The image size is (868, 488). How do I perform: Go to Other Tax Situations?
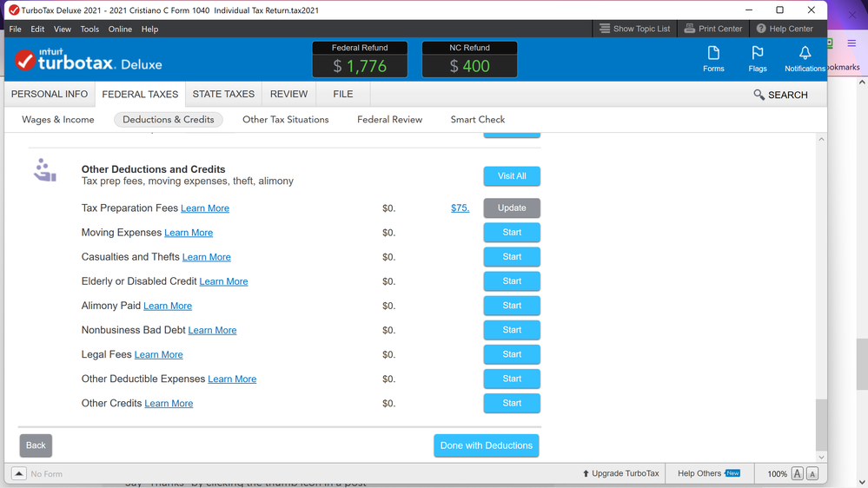(x=286, y=120)
